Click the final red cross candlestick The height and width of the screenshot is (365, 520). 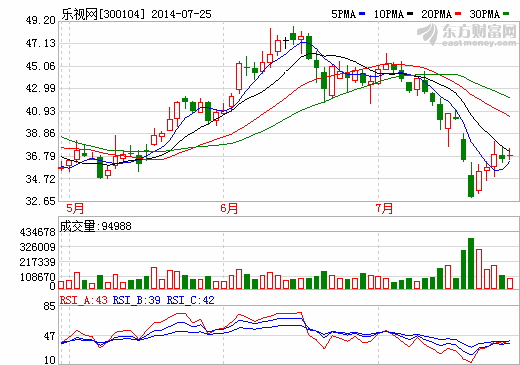[x=510, y=155]
